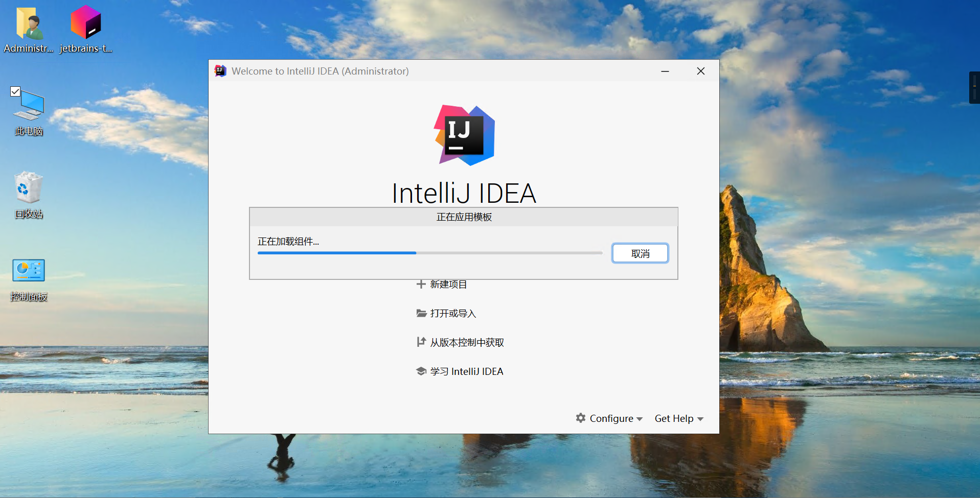Click the Configure gear icon
Image resolution: width=980 pixels, height=498 pixels.
pos(581,418)
